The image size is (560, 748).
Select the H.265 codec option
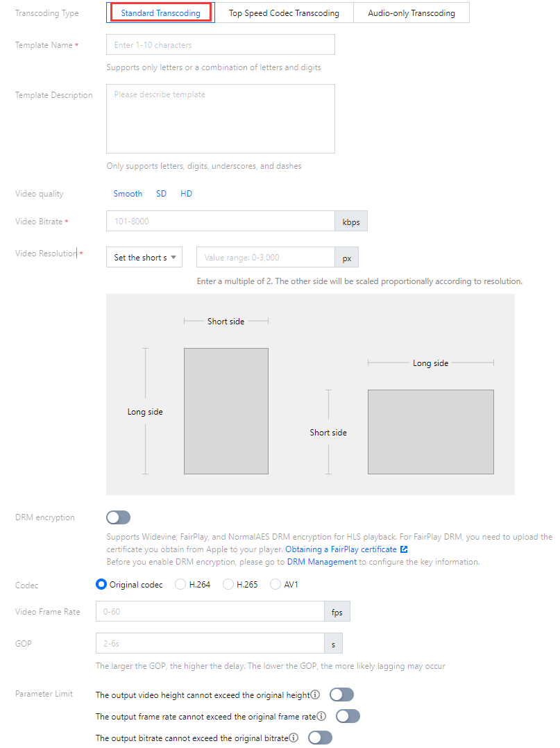point(228,584)
